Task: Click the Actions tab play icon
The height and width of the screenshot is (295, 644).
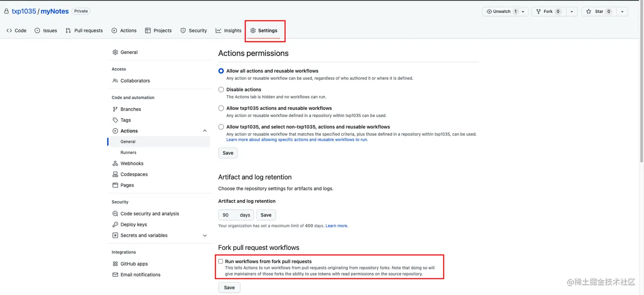Action: click(114, 31)
